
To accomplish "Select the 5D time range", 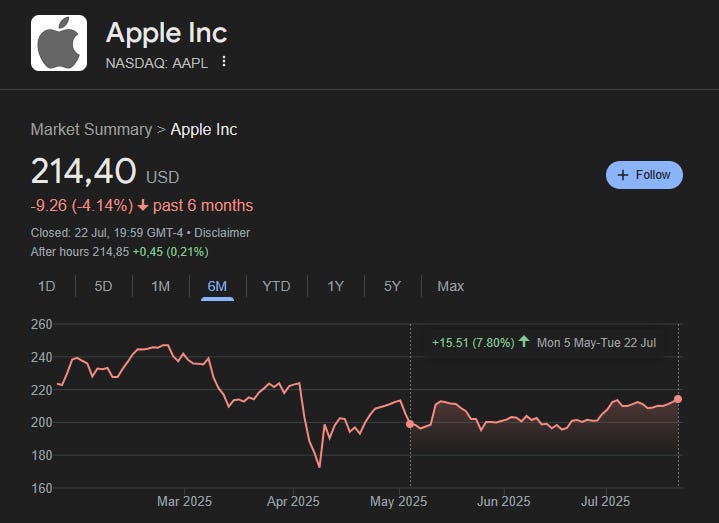I will point(103,286).
